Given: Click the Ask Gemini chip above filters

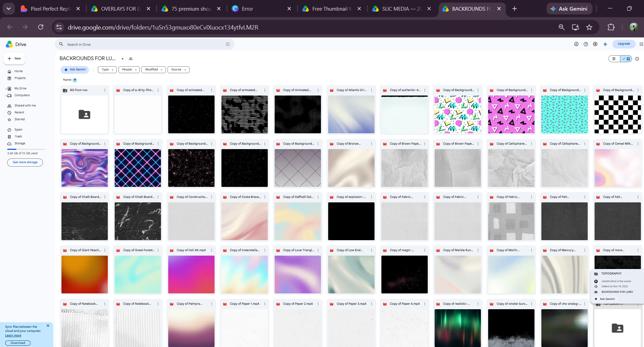Looking at the screenshot, I should [x=75, y=70].
